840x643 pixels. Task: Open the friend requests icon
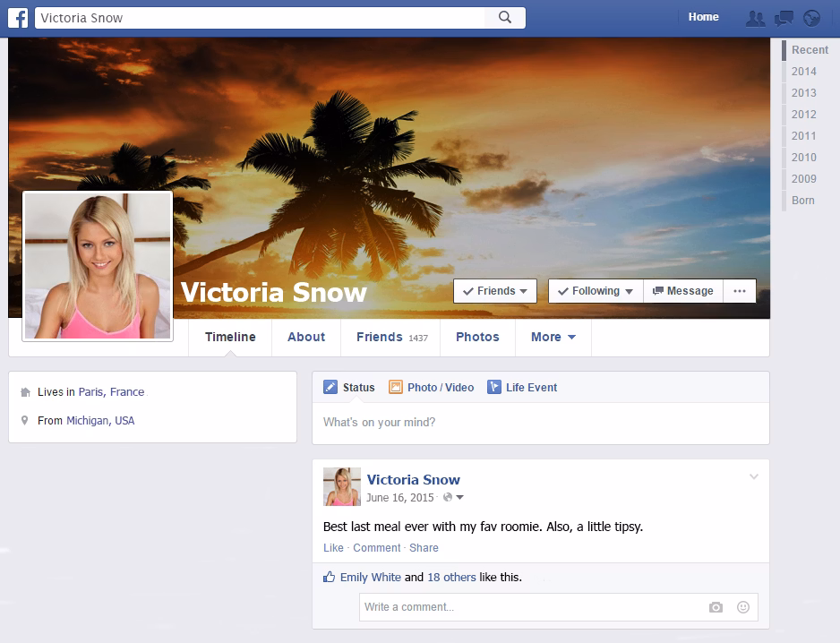coord(755,18)
